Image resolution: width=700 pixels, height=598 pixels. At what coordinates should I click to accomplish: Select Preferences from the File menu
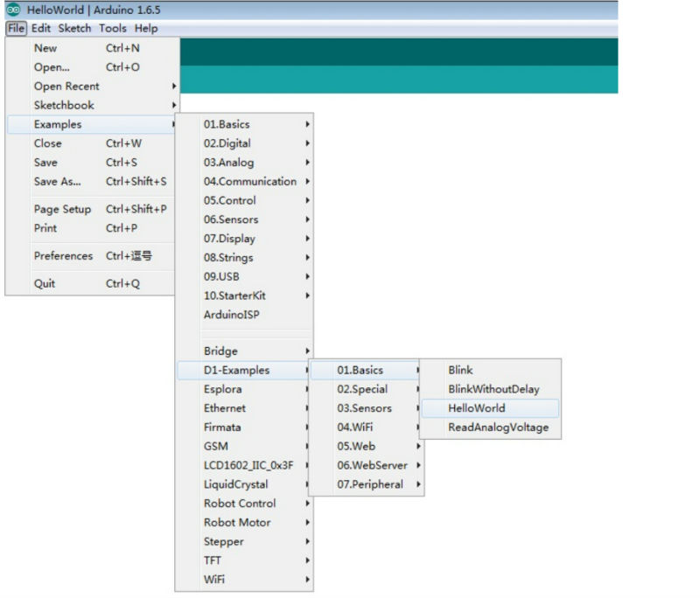(x=63, y=256)
